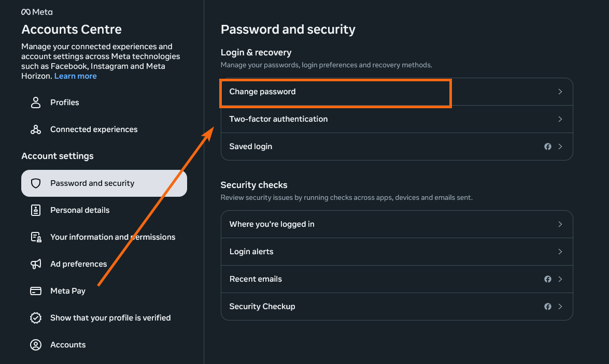Viewport: 609px width, 364px height.
Task: Expand the Two-factor authentication chevron
Action: (x=560, y=119)
